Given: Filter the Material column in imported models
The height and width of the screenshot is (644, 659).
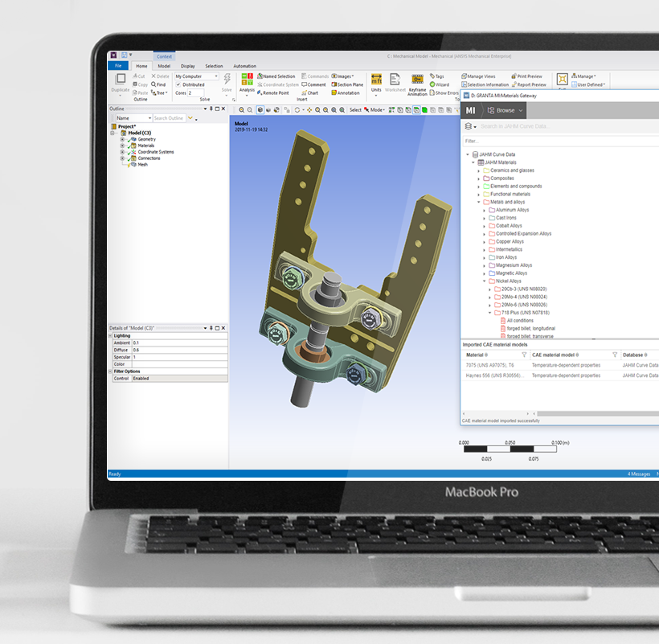Looking at the screenshot, I should pos(524,354).
